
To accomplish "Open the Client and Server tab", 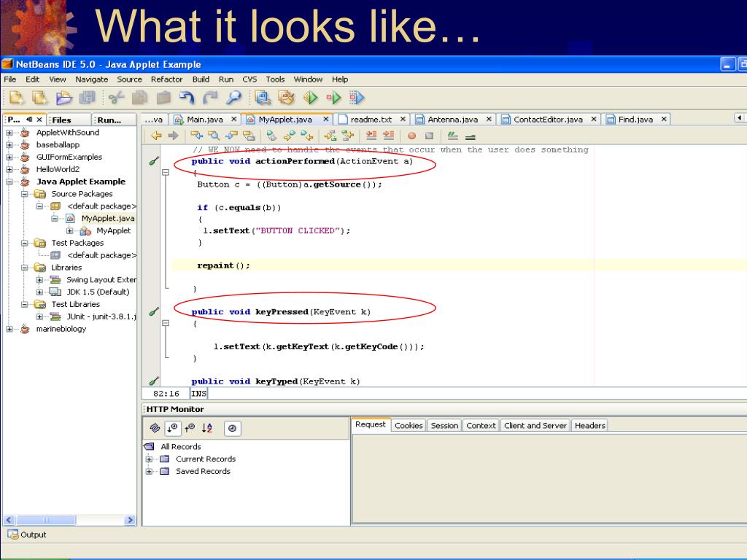I will pyautogui.click(x=535, y=425).
